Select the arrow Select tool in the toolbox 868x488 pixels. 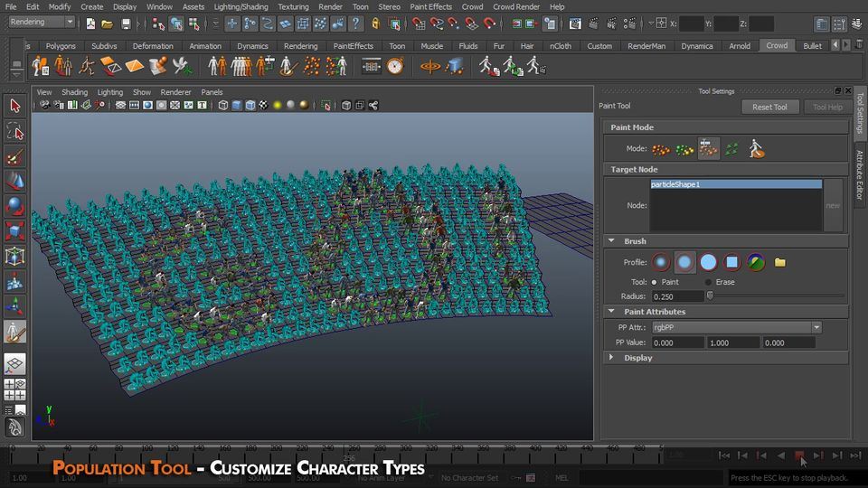point(14,106)
